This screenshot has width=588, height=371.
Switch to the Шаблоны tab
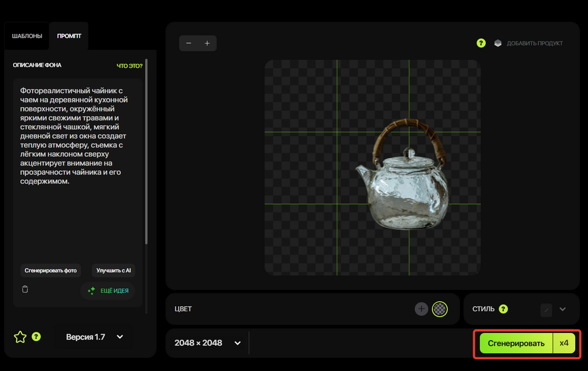pyautogui.click(x=26, y=36)
